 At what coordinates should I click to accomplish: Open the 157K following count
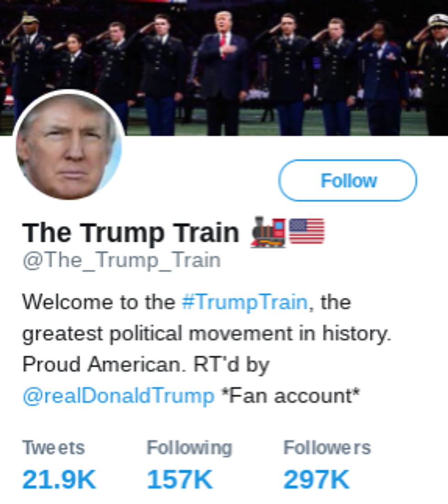click(x=180, y=479)
